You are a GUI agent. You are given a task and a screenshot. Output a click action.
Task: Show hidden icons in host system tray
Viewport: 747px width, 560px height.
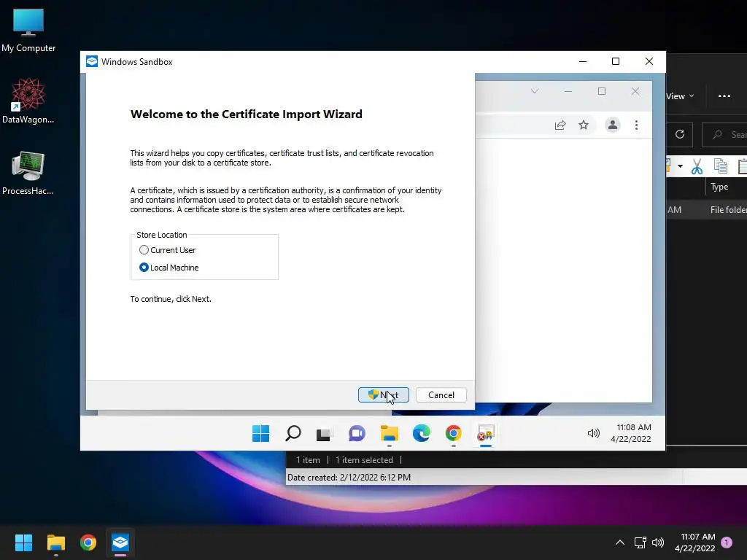coord(620,542)
